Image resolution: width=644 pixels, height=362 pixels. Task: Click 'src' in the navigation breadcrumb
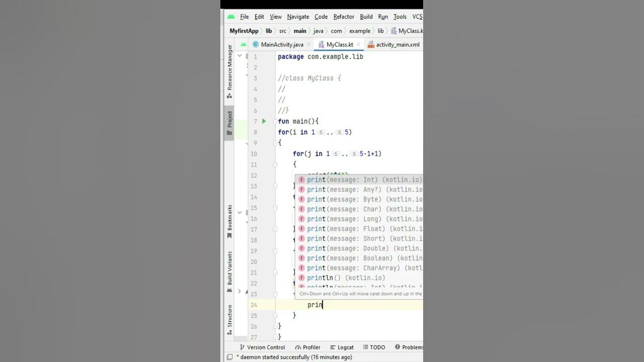click(x=283, y=31)
